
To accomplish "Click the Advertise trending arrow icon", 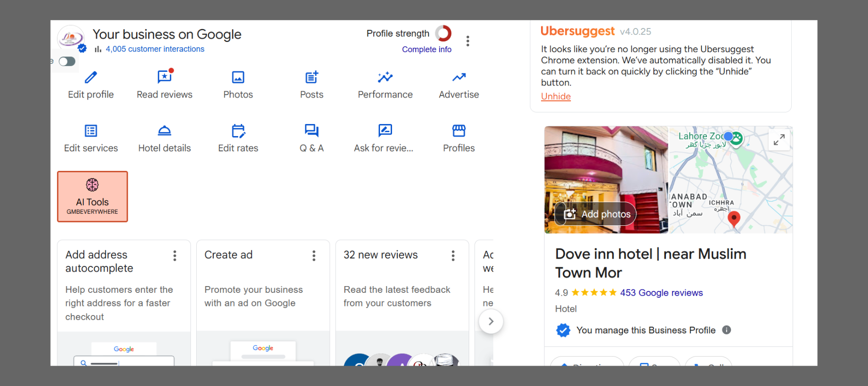I will click(459, 78).
